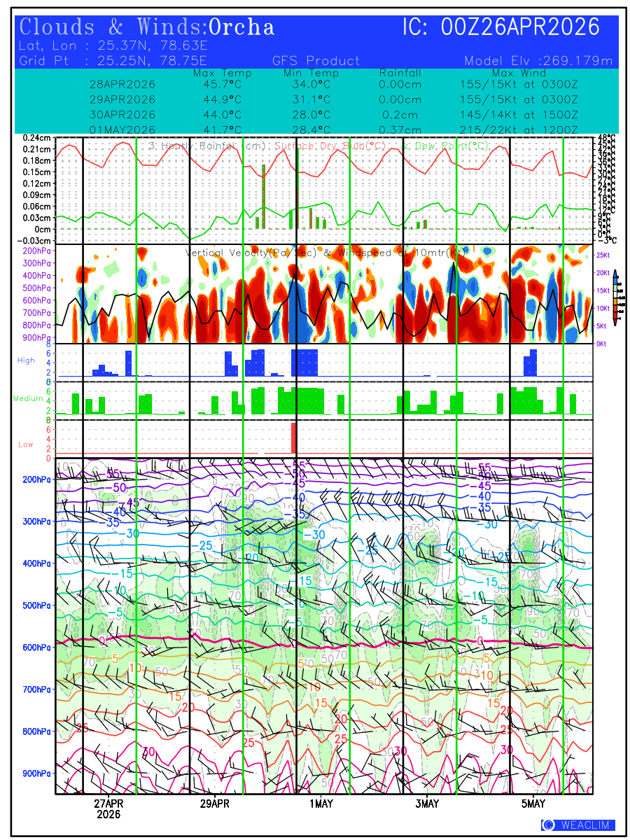Click the 5MAY date axis label

point(533,804)
